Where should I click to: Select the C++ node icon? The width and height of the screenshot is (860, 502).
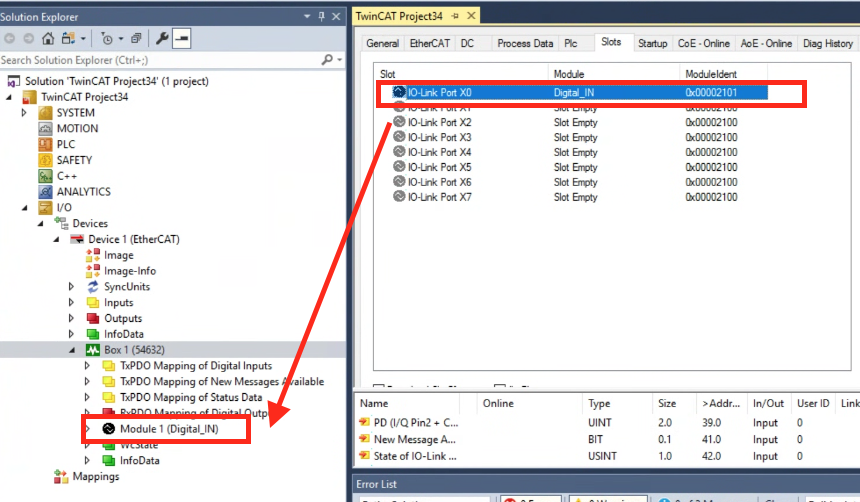[46, 176]
